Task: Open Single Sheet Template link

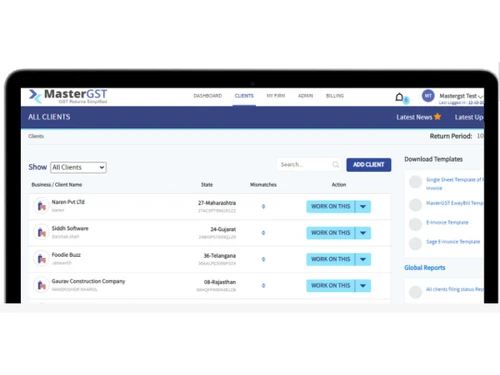Action: tap(455, 184)
